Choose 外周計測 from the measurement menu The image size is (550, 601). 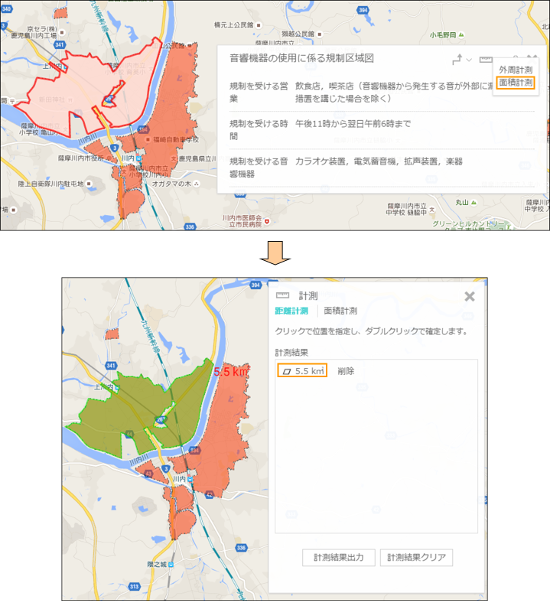point(516,70)
